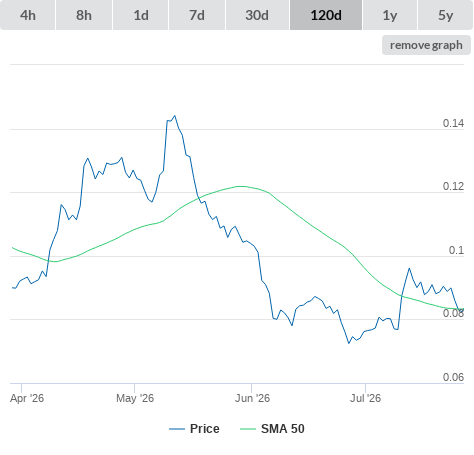Click the green SMA 50 line swatch
The height and width of the screenshot is (455, 474).
coord(248,429)
